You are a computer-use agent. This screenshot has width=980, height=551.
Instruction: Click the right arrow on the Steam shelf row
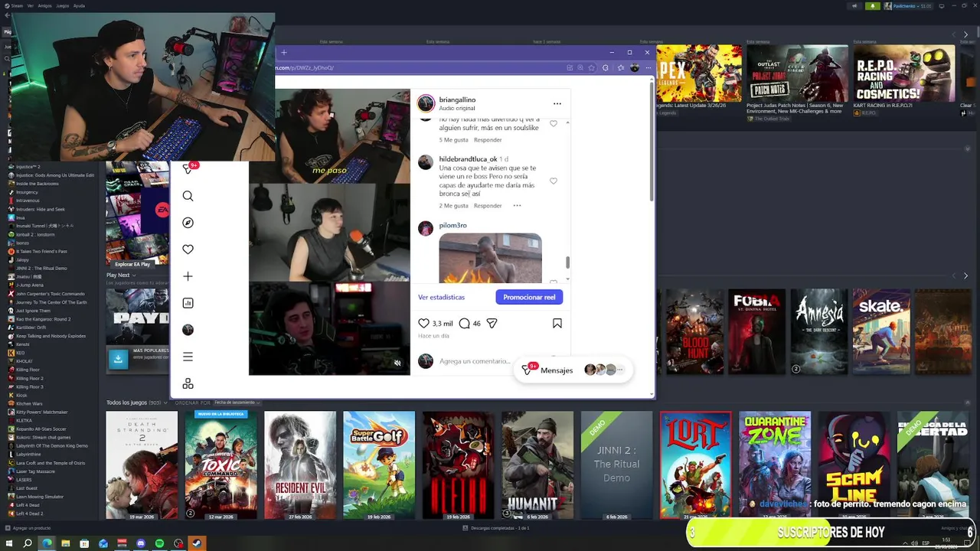click(x=965, y=275)
